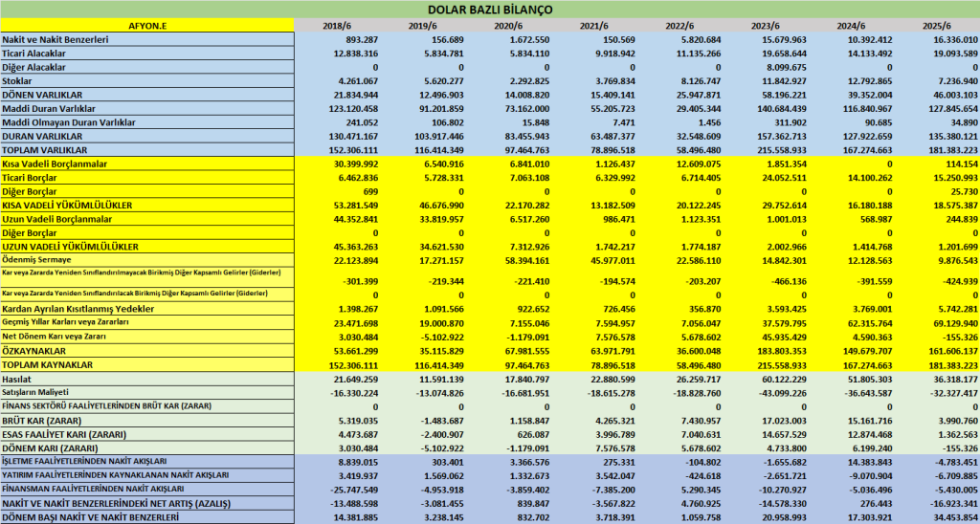Select Diğer Borçlar value 699

(x=371, y=191)
